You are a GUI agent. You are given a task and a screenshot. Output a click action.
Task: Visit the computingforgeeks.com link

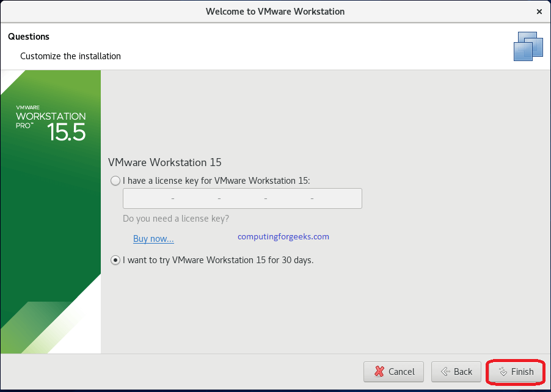click(283, 236)
